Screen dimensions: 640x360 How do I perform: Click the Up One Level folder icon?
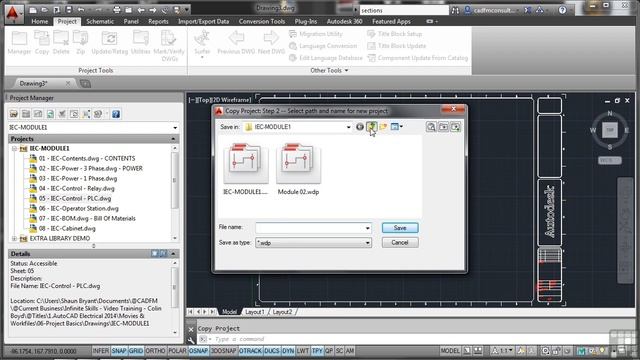pyautogui.click(x=371, y=127)
